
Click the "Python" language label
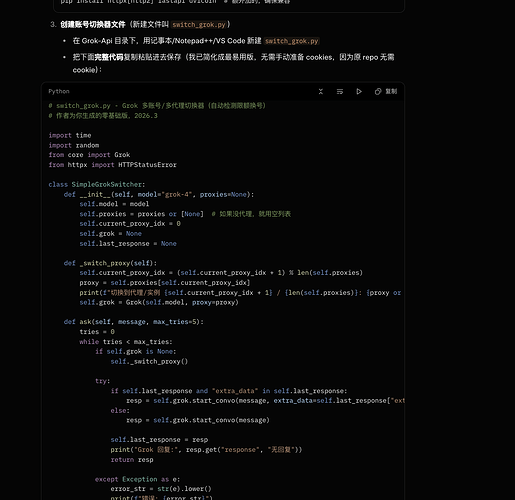[59, 91]
